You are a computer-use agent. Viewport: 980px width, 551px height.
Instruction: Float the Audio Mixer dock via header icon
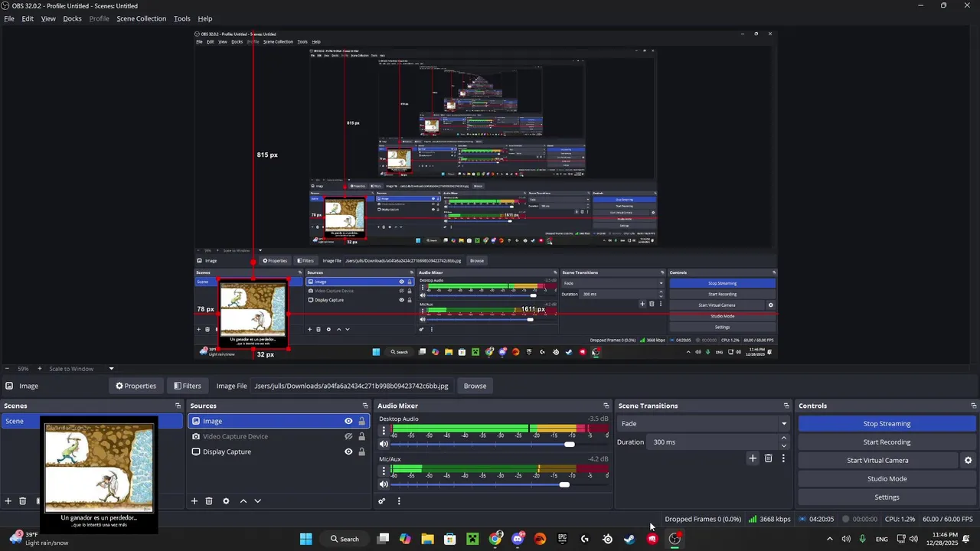click(x=606, y=406)
